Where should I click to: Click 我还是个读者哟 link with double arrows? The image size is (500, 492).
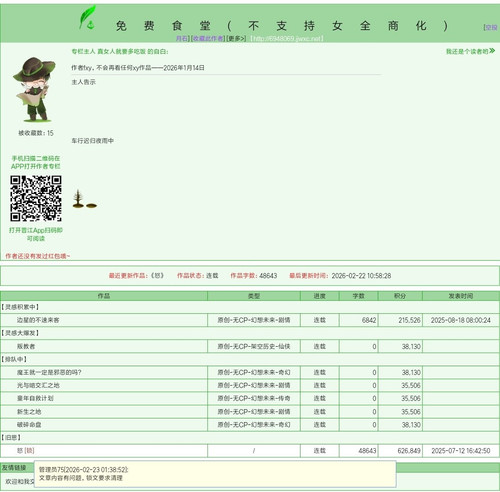[x=470, y=51]
